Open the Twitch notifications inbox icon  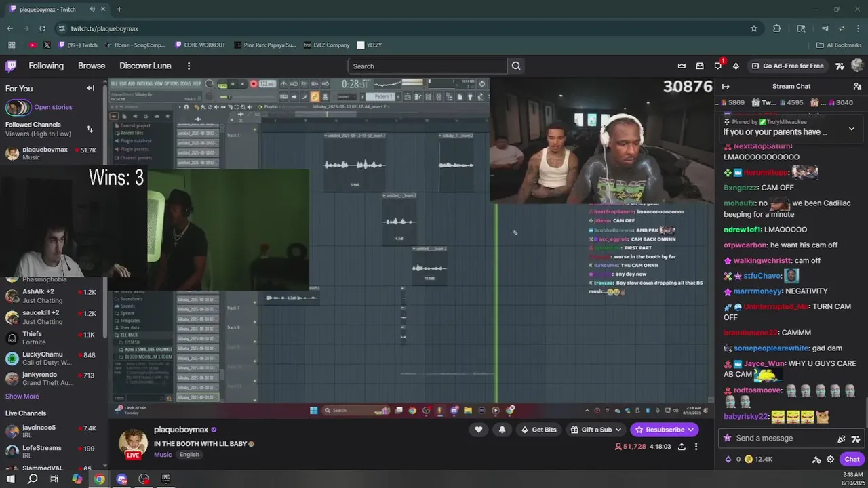pyautogui.click(x=700, y=66)
